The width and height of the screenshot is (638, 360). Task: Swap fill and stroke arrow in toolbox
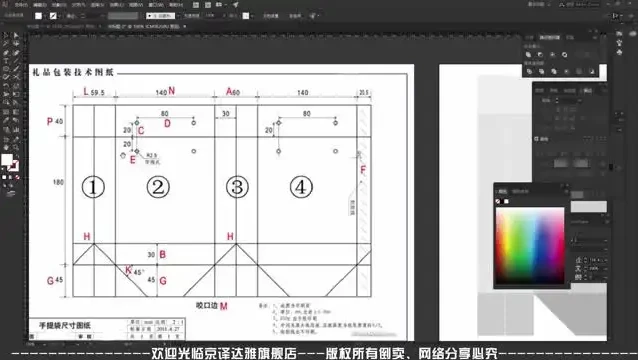pos(17,155)
